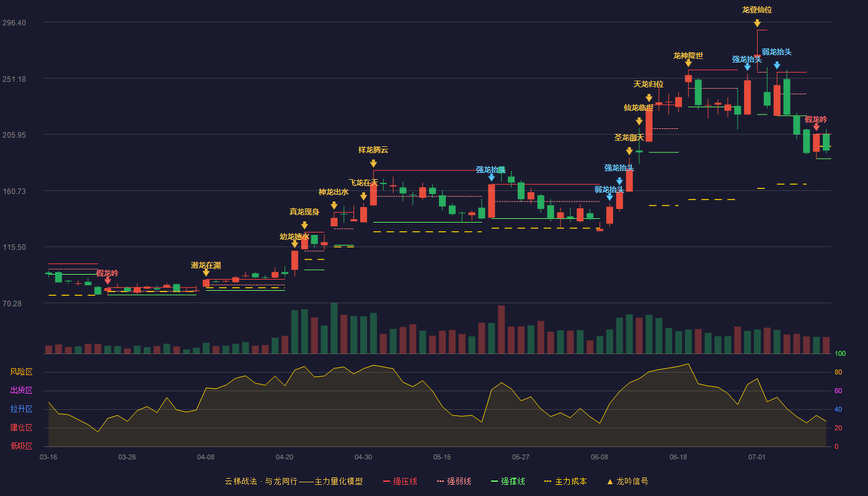Screen dimensions: 868x496
Task: Click the blue 弱龙抬头 arrow beside 龙登仙位
Action: pos(777,65)
